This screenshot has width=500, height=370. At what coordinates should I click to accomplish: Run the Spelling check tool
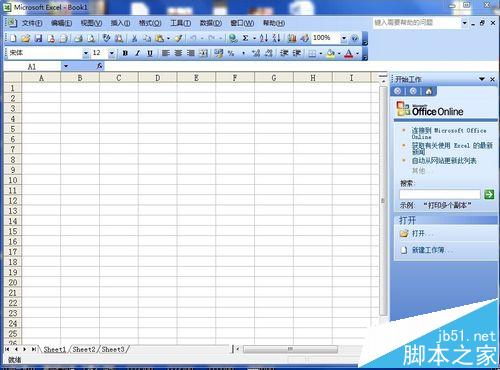point(106,38)
